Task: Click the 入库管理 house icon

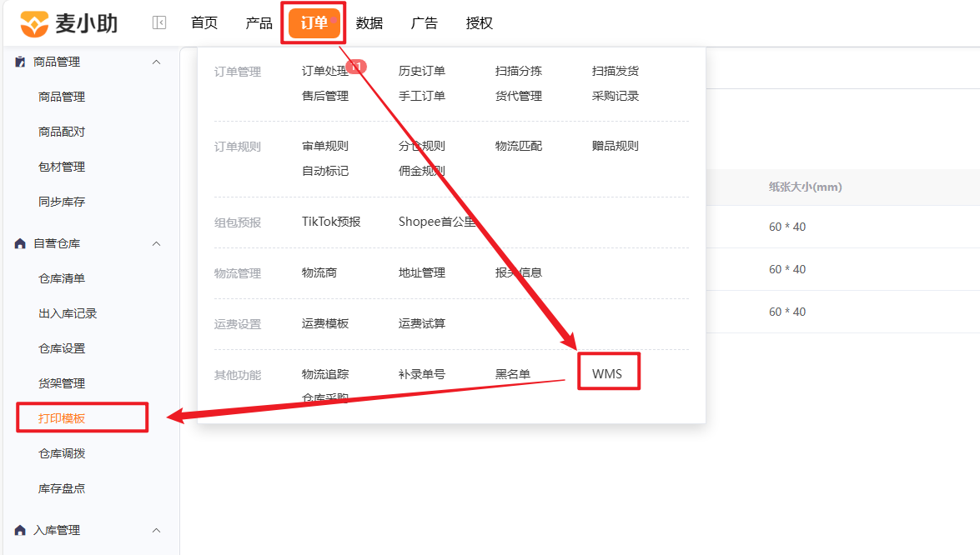Action: [x=20, y=530]
